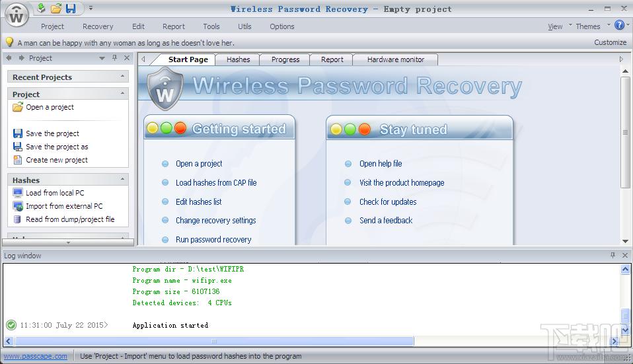Click the green check log entry icon
Viewport: 633px width, 364px height.
click(x=11, y=325)
